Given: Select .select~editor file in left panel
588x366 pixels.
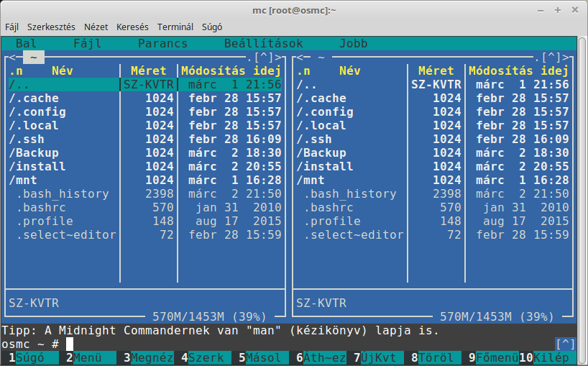Looking at the screenshot, I should point(144,235).
